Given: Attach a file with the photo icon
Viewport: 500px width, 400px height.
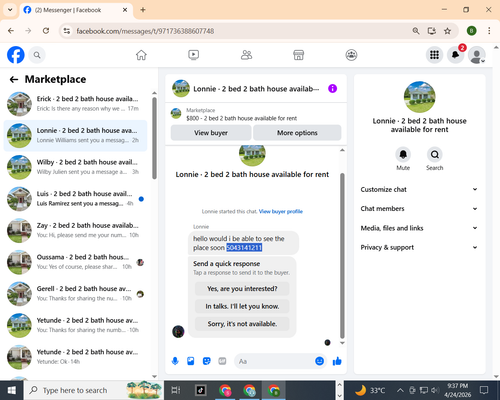Looking at the screenshot, I should [191, 361].
